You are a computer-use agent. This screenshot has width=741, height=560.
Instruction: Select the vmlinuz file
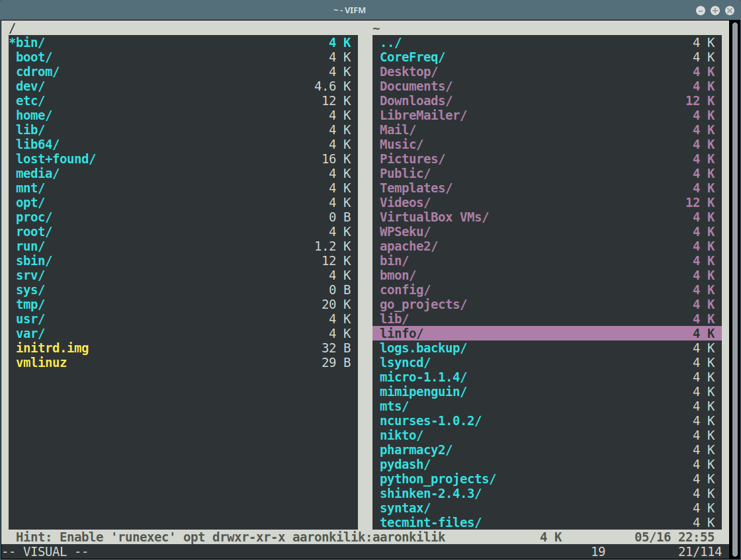click(x=183, y=363)
